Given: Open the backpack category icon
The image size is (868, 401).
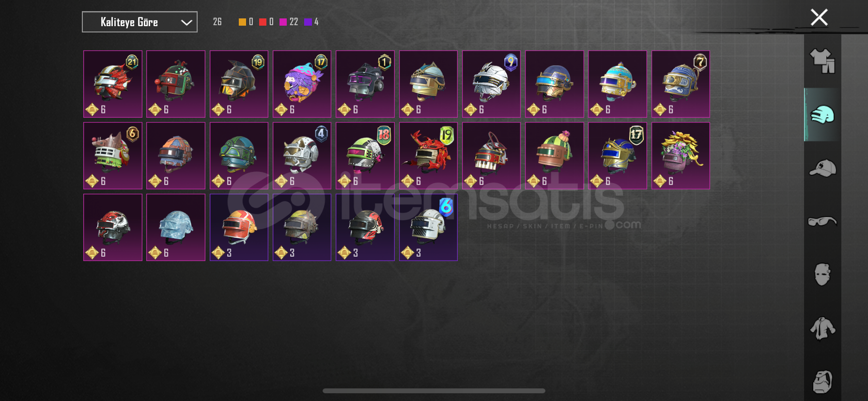Looking at the screenshot, I should [x=822, y=382].
